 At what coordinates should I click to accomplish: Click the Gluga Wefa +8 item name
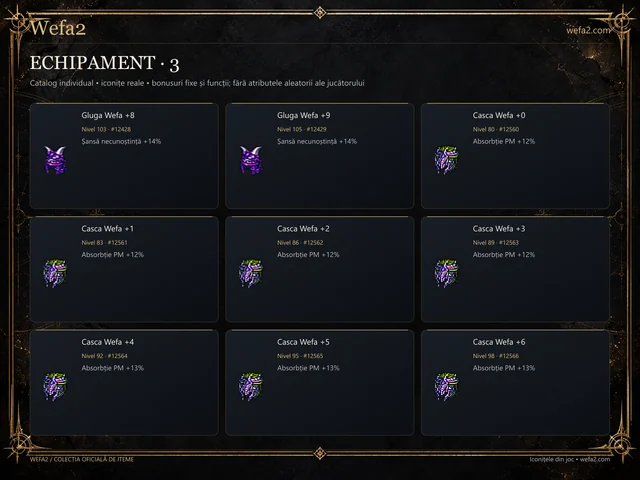[x=108, y=116]
